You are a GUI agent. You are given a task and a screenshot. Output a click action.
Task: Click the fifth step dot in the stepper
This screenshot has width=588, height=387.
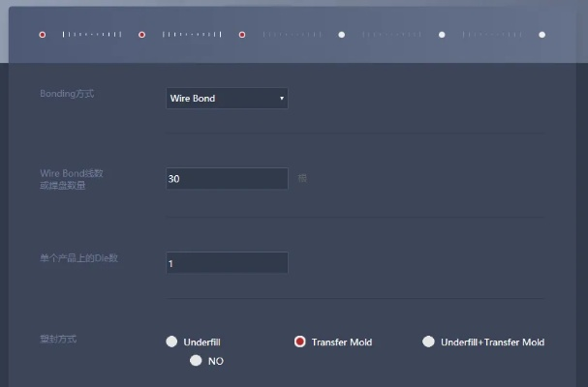442,35
